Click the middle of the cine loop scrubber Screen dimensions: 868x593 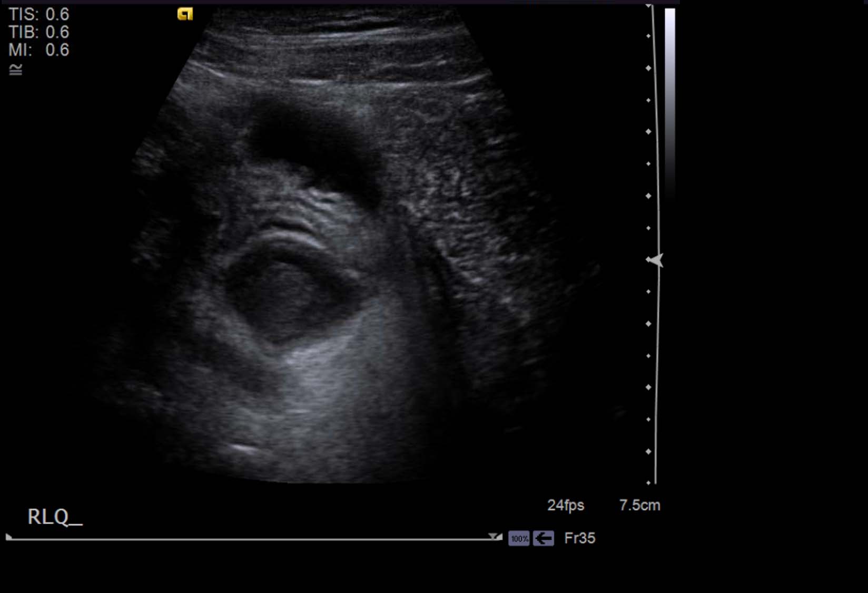(253, 539)
